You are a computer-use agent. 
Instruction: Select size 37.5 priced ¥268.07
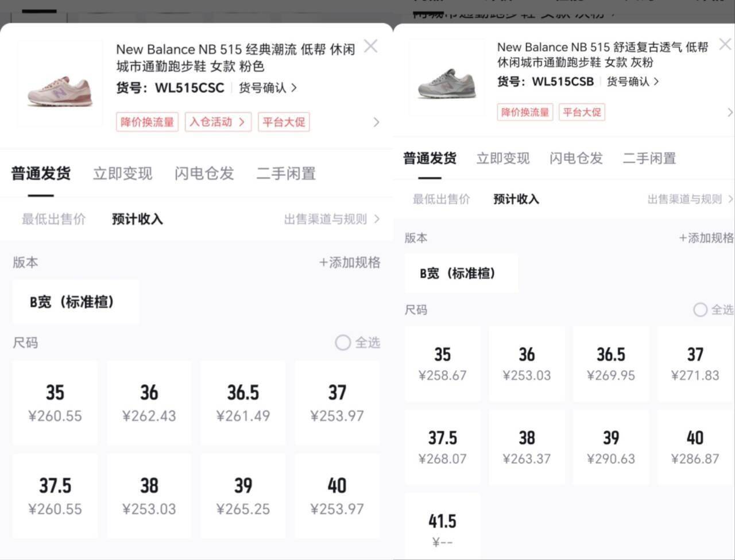click(443, 447)
